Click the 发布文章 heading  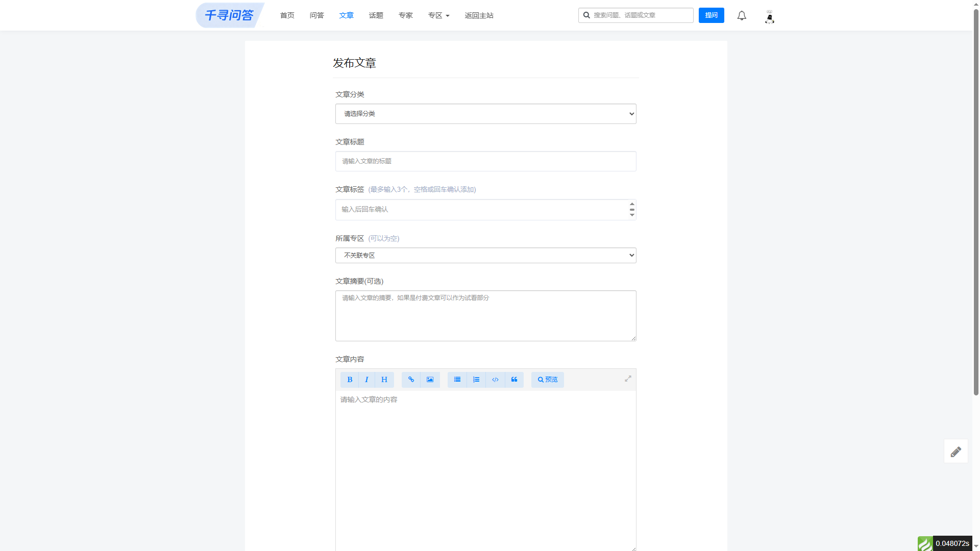coord(355,63)
